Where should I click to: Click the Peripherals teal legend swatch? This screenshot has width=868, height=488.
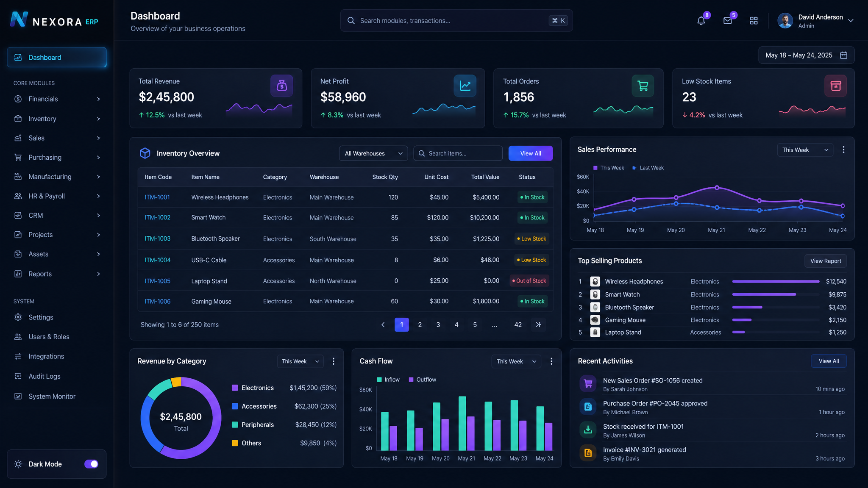pos(235,425)
